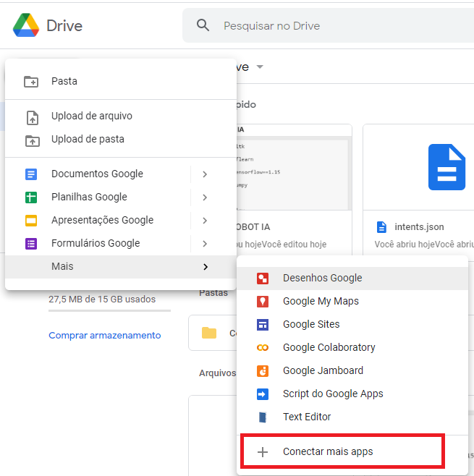Open the Mais menu entry
Screen dimensions: 474x476
[x=121, y=266]
